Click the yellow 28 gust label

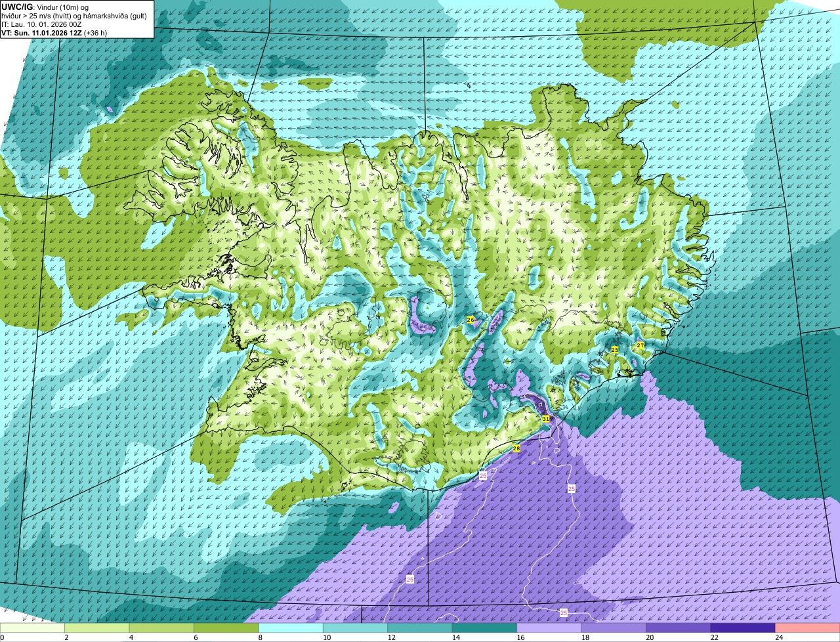516,448
